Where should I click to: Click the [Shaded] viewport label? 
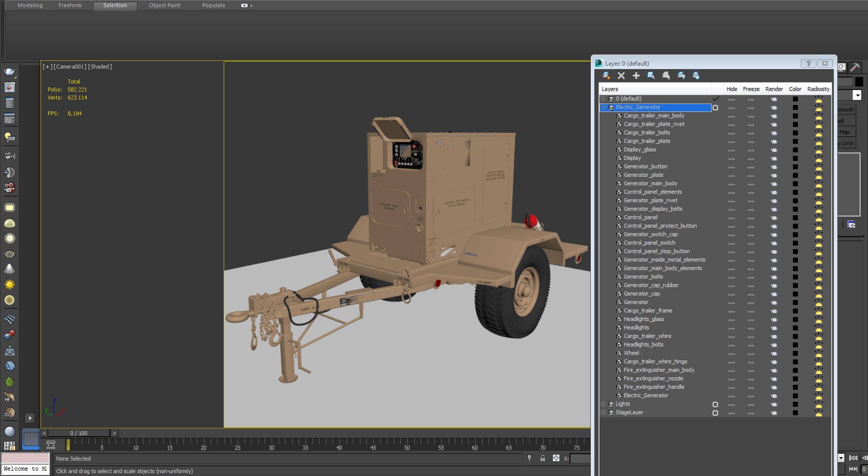(100, 66)
